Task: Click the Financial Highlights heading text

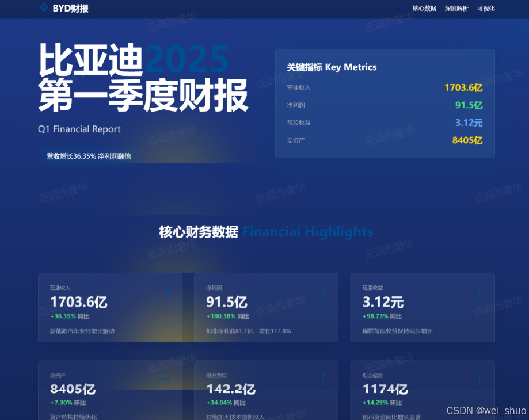Action: [308, 232]
